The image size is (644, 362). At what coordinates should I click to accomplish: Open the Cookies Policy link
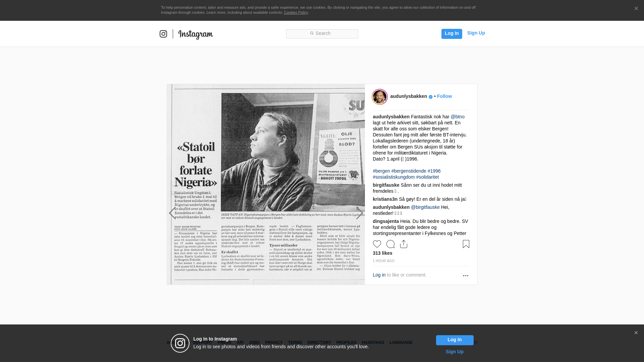point(296,12)
